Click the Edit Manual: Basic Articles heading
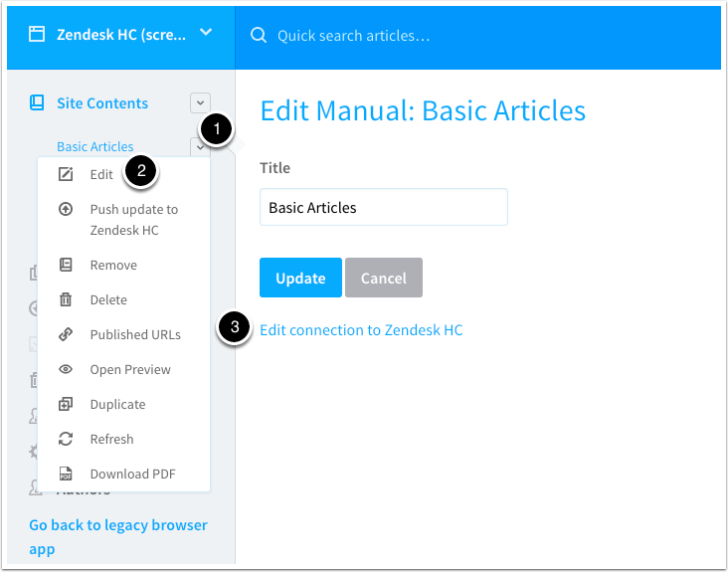Viewport: 728px width, 572px height. coord(423,111)
